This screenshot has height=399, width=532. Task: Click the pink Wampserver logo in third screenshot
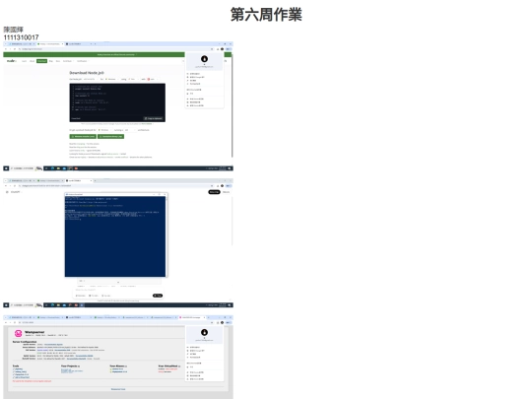tap(18, 333)
